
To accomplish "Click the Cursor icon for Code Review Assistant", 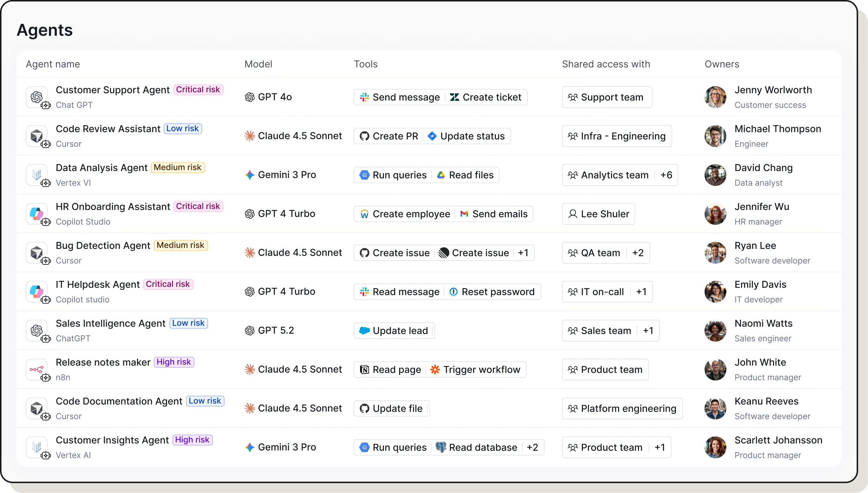I will [37, 136].
